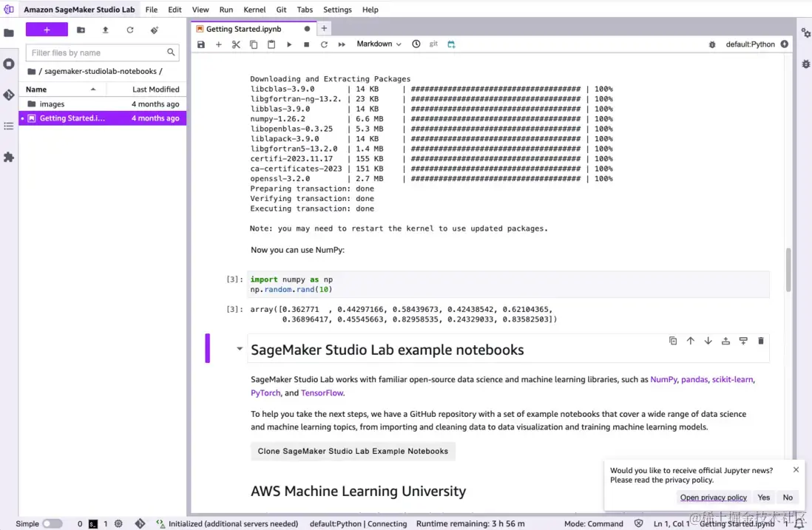Click Open privacy policy in notification

pyautogui.click(x=713, y=497)
